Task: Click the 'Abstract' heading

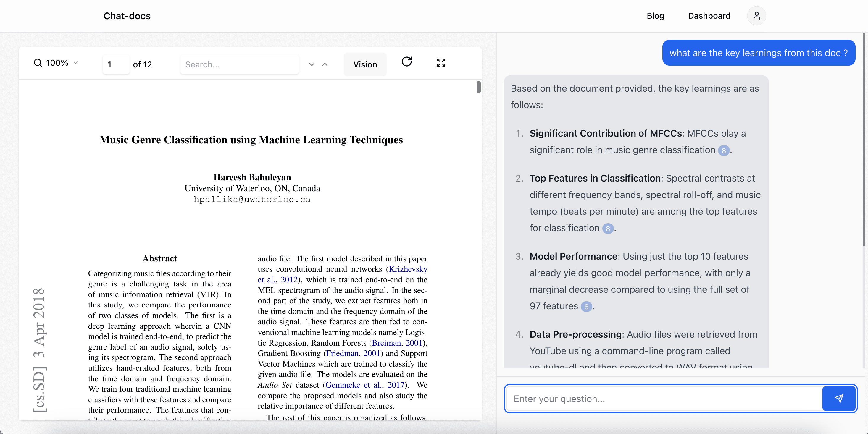Action: click(159, 258)
